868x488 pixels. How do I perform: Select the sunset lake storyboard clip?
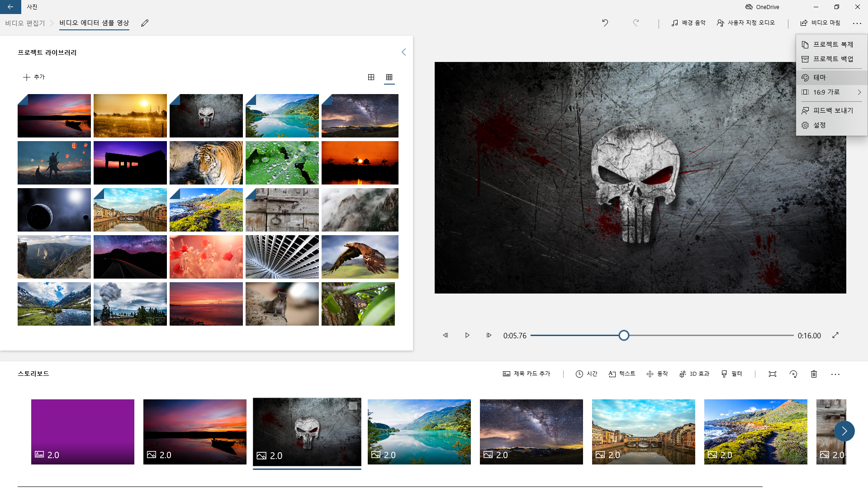point(195,431)
